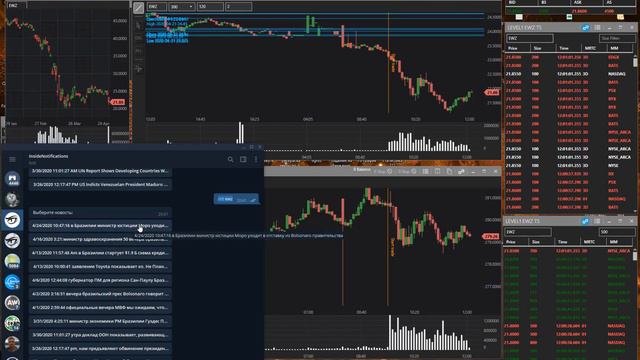Click the InsideNotifications chat title
The image size is (640, 360).
49,156
